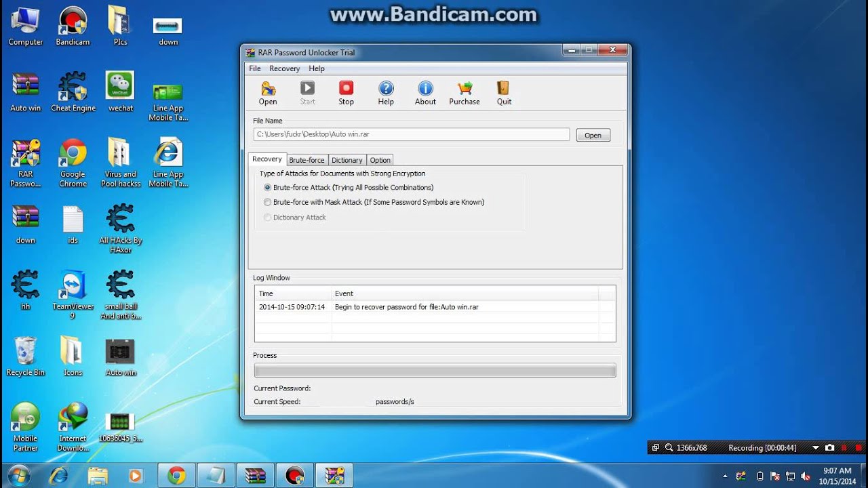Click the Purchase cart icon
The height and width of the screenshot is (488, 868).
465,93
